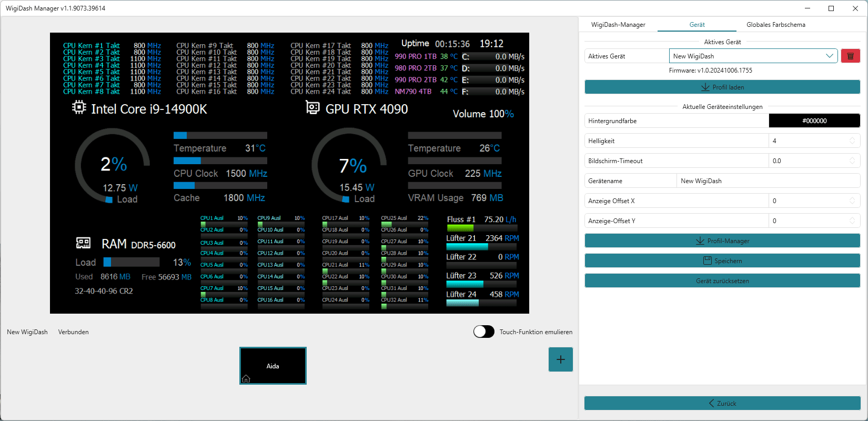Image resolution: width=868 pixels, height=421 pixels.
Task: Maximize the WigiDash Manager window
Action: click(831, 8)
